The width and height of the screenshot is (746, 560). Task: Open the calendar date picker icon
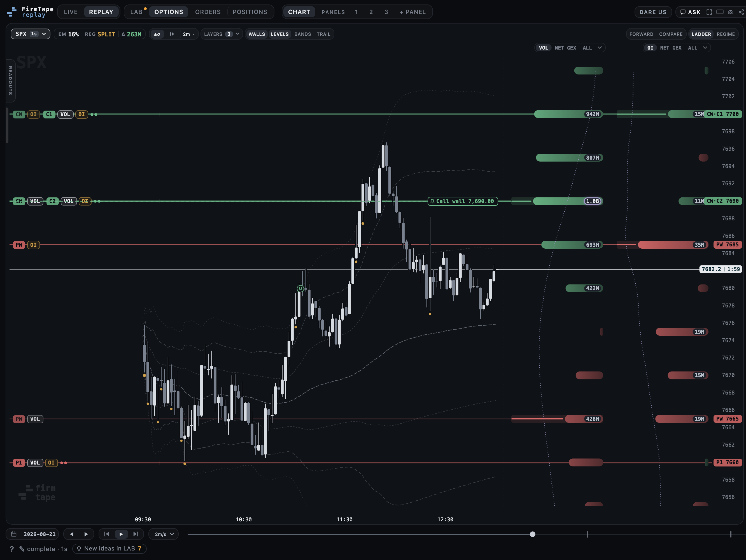(14, 534)
